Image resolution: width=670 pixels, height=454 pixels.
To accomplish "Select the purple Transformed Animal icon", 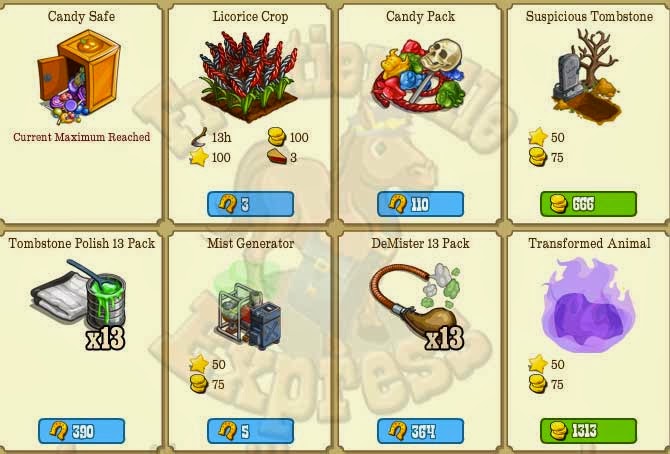I will [588, 305].
